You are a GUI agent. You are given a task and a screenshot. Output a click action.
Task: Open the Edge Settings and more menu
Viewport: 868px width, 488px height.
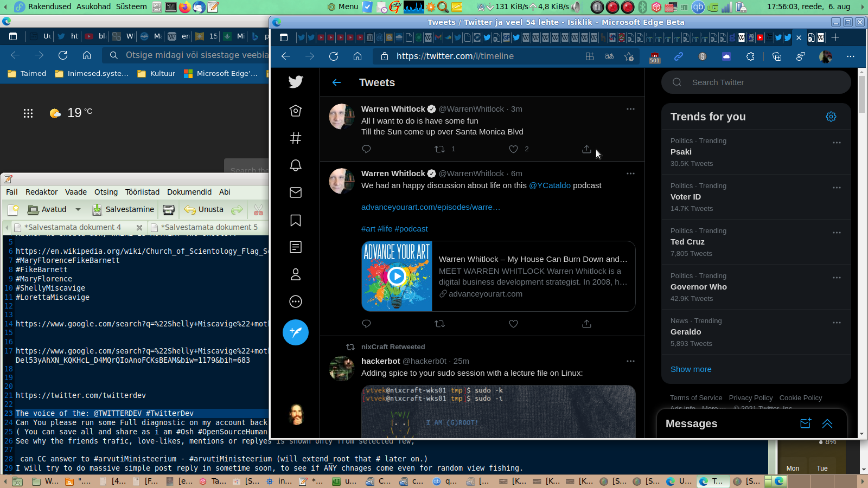coord(851,56)
